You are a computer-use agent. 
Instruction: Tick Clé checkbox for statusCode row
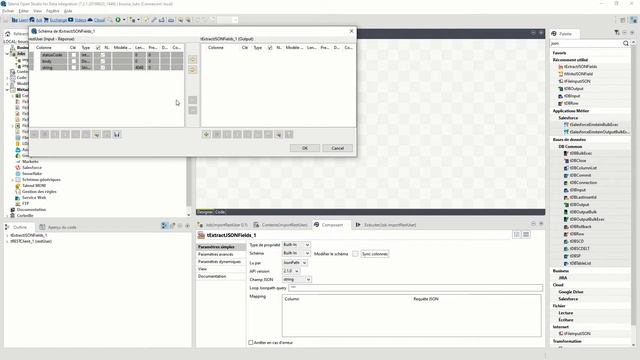pos(73,55)
